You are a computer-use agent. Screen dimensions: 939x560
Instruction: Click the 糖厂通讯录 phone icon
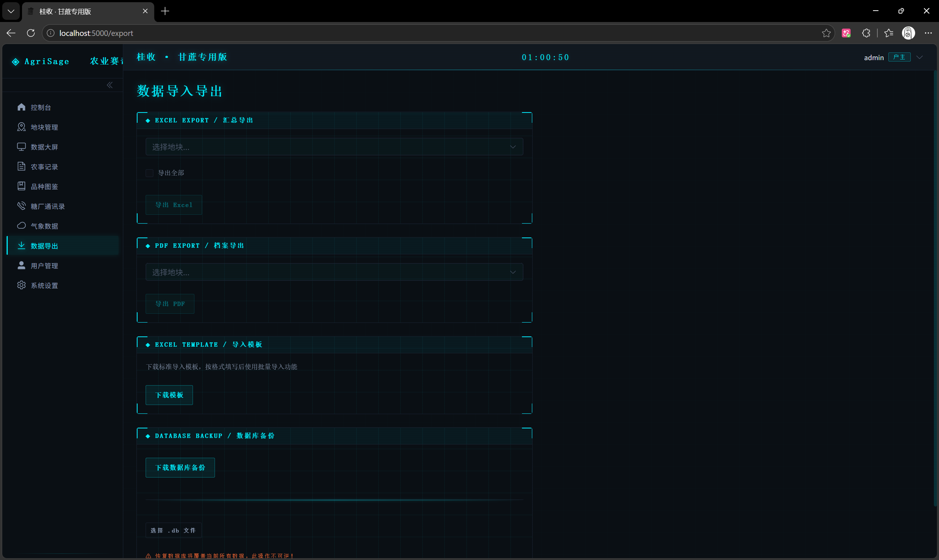click(x=22, y=206)
